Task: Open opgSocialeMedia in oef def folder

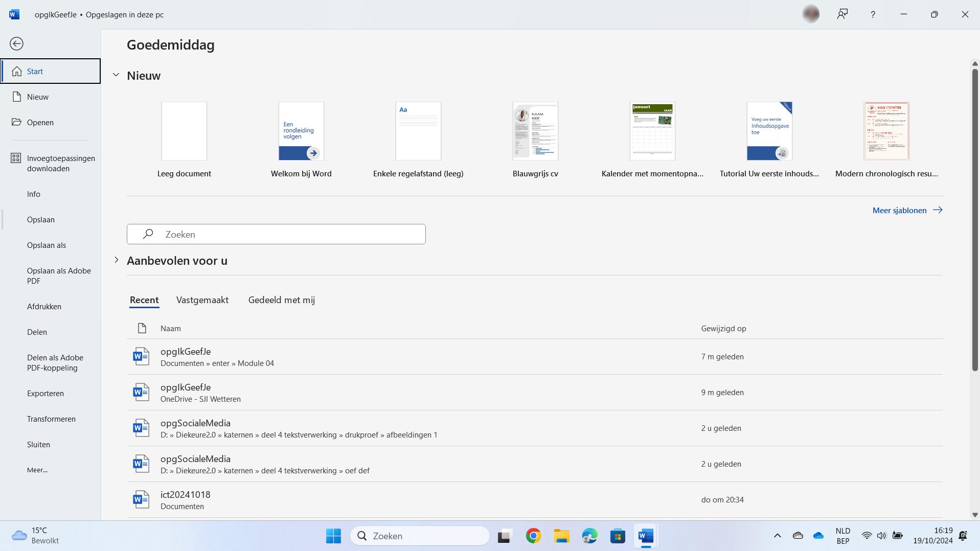Action: [x=535, y=464]
